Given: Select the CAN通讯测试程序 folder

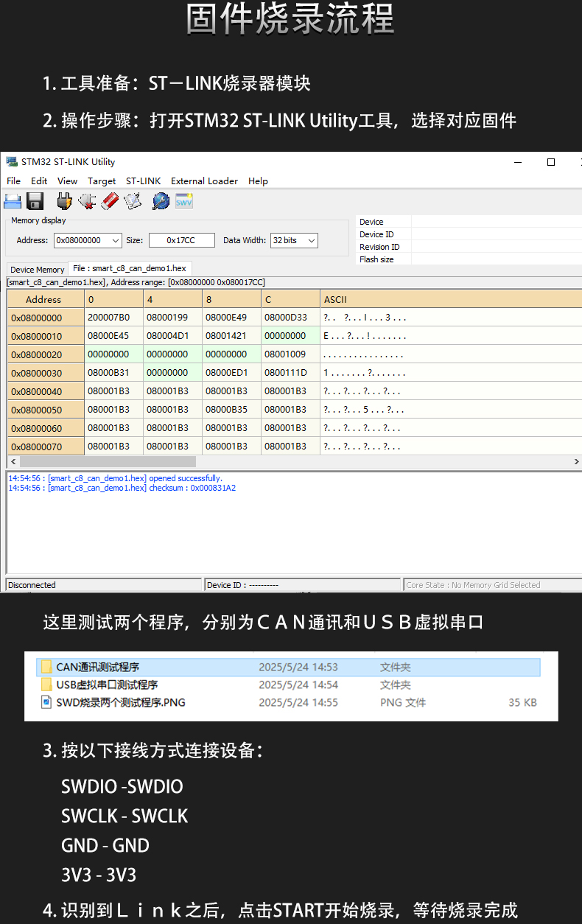Looking at the screenshot, I should click(x=97, y=668).
